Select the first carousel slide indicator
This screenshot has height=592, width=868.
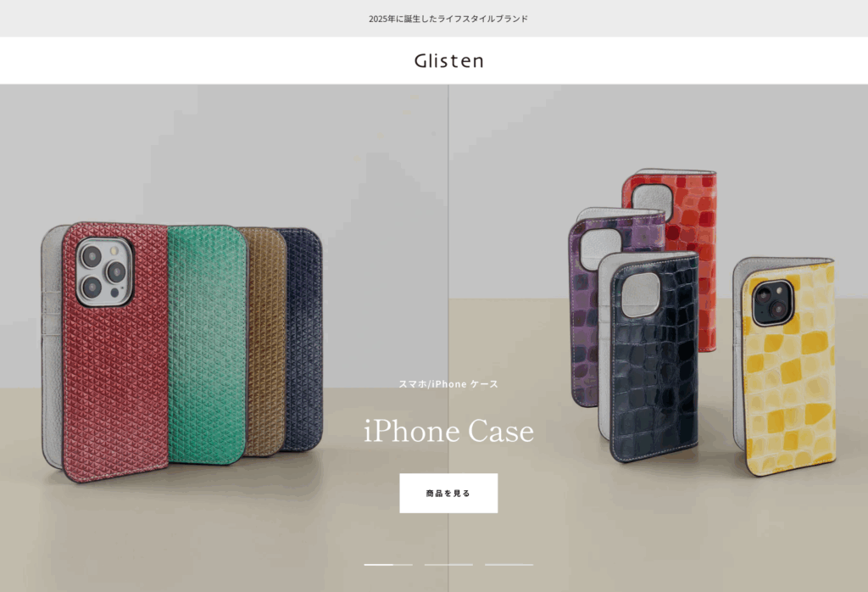(388, 564)
